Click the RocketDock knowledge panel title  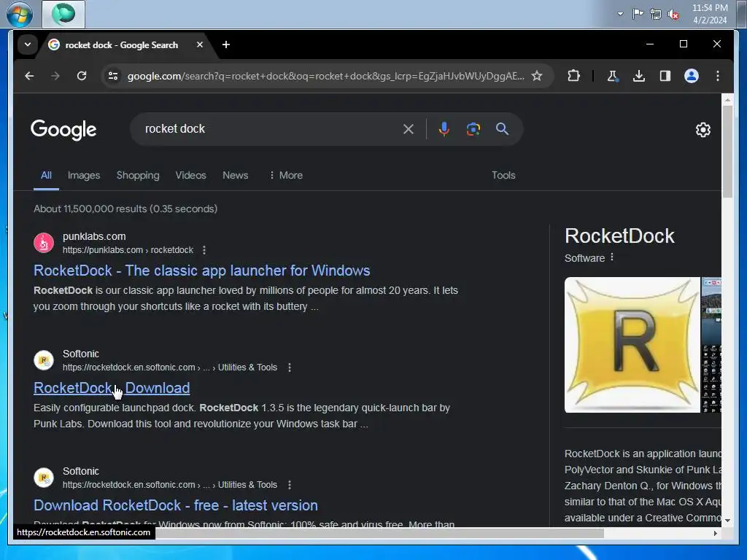click(x=619, y=236)
